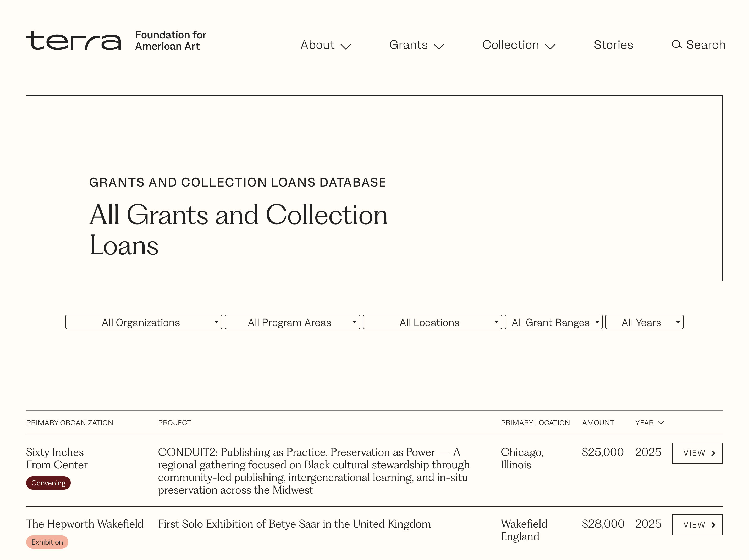Image resolution: width=749 pixels, height=560 pixels.
Task: Open the All Organizations dropdown
Action: coord(144,322)
